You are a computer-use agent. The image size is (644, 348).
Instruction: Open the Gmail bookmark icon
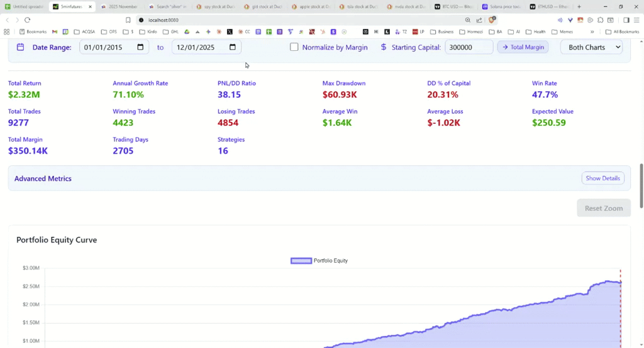(x=55, y=31)
